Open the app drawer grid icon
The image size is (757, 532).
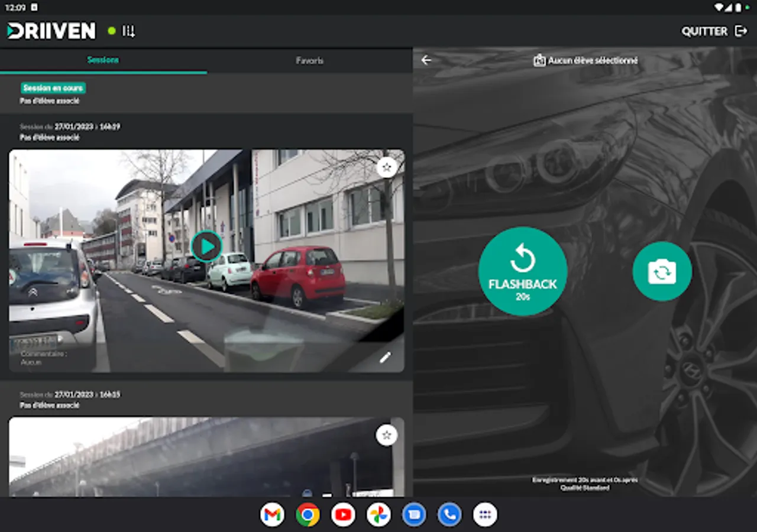tap(485, 515)
